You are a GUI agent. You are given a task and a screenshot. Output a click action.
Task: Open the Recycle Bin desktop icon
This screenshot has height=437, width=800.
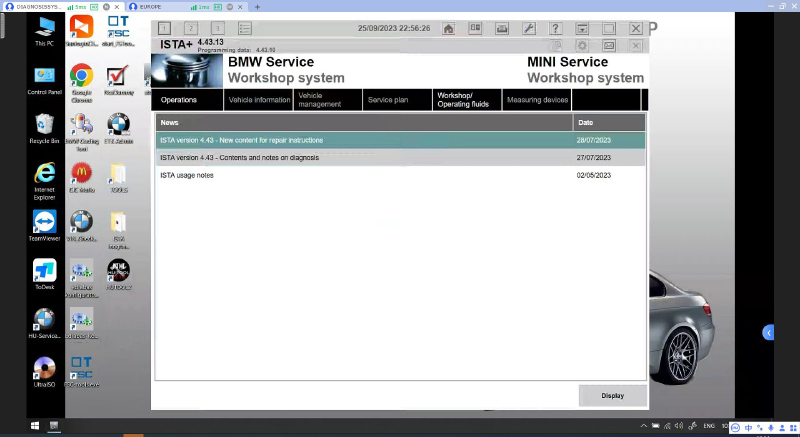(44, 128)
